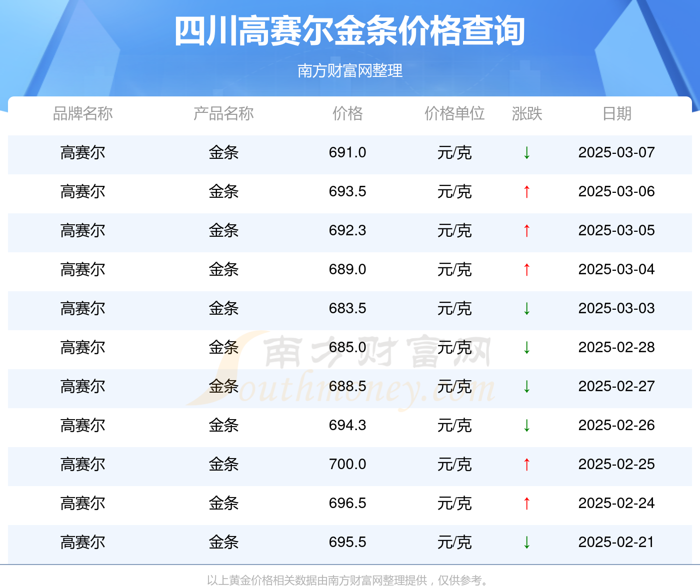The height and width of the screenshot is (588, 700).
Task: Click the down arrow for 2025-02-28
Action: (x=526, y=347)
